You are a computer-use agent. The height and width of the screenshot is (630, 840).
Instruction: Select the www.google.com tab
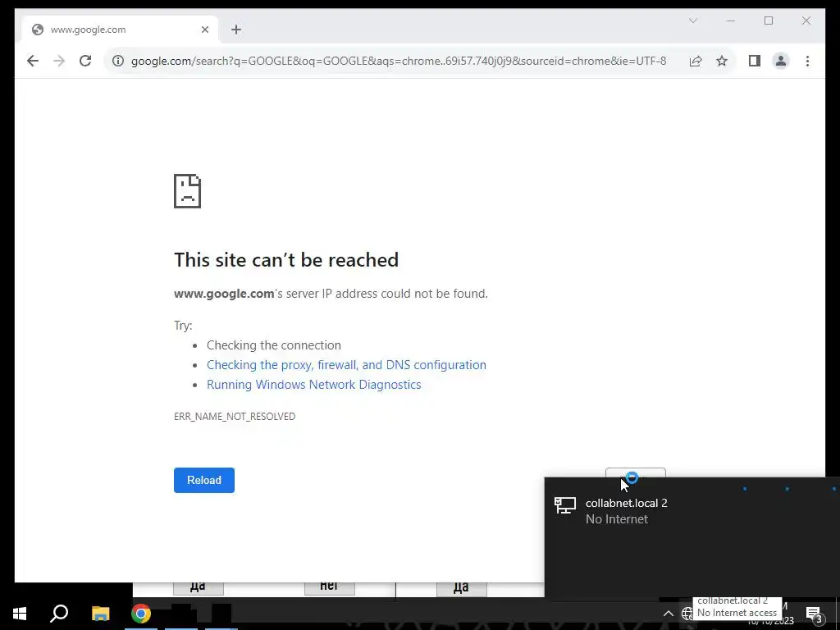click(x=120, y=30)
